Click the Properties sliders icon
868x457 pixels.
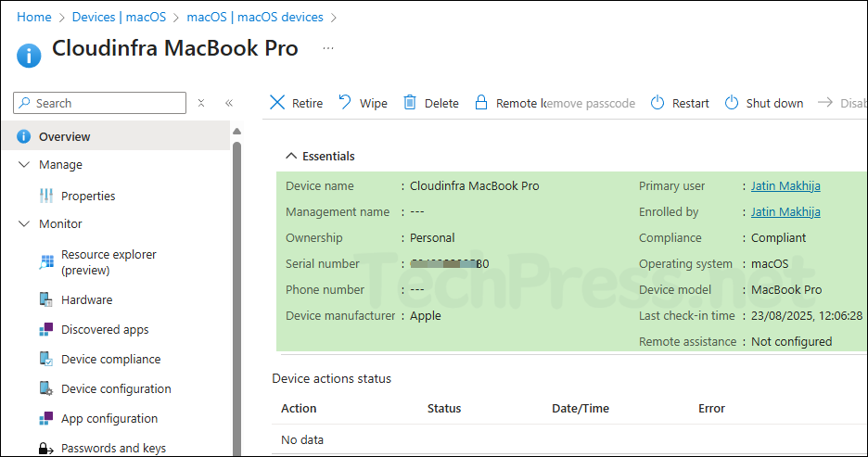click(46, 196)
